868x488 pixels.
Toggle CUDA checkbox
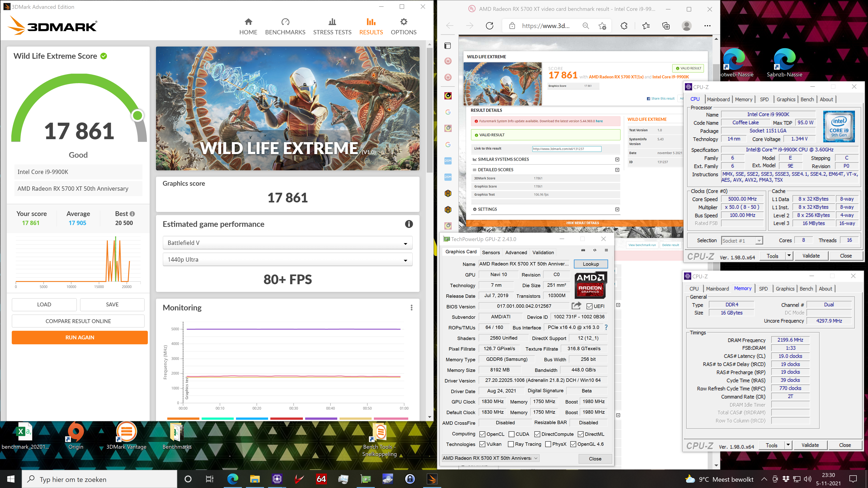pyautogui.click(x=512, y=434)
